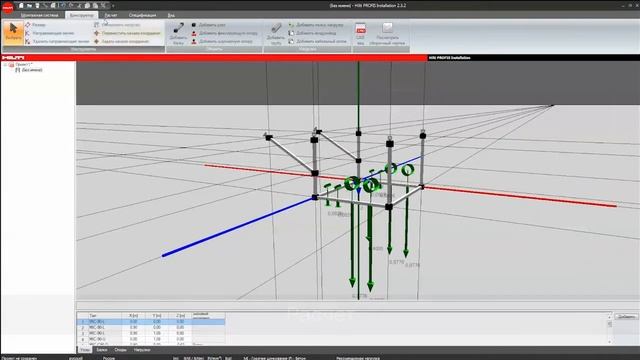The image size is (640, 360).
Task: Open the Спецификация ribbon tab
Action: [142, 15]
